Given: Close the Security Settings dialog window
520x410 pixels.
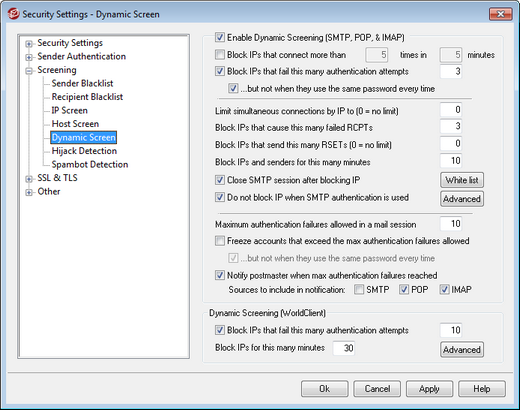Looking at the screenshot, I should tap(500, 14).
